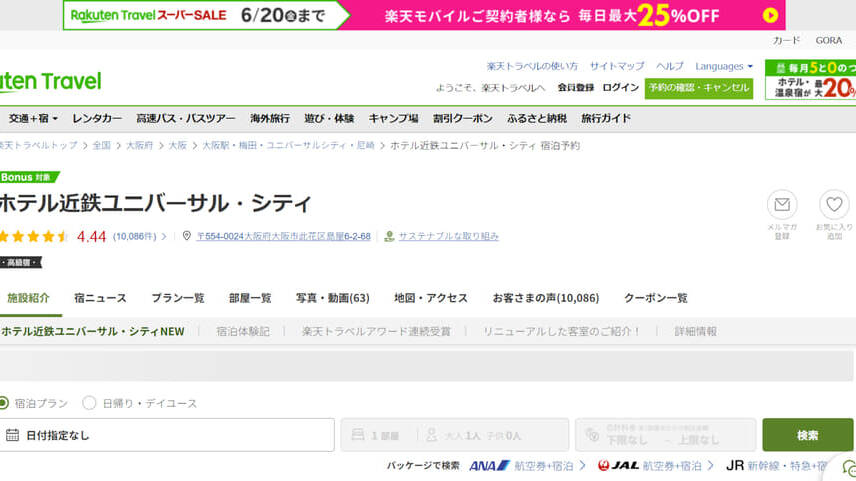Open the レンタカー menu item
The image size is (856, 481).
[x=97, y=118]
